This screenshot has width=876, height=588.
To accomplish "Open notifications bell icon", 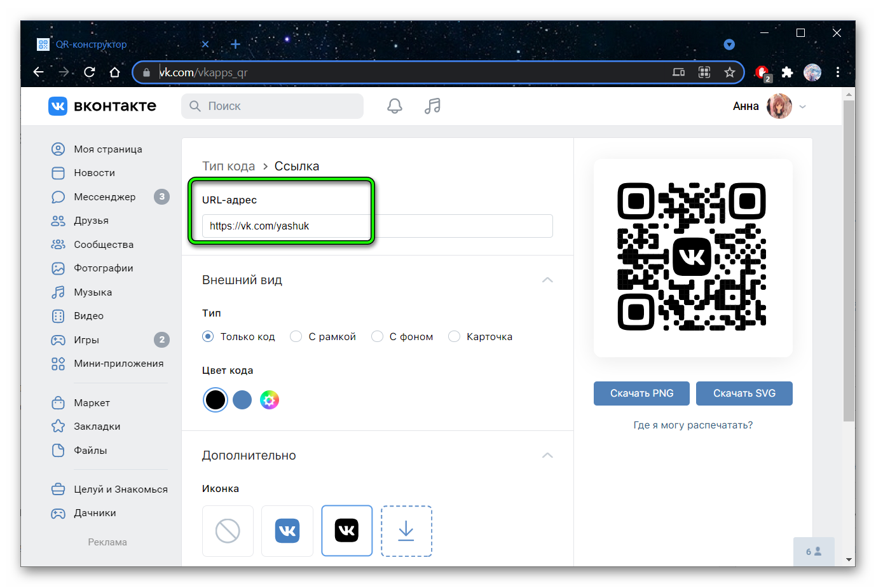I will pyautogui.click(x=395, y=106).
